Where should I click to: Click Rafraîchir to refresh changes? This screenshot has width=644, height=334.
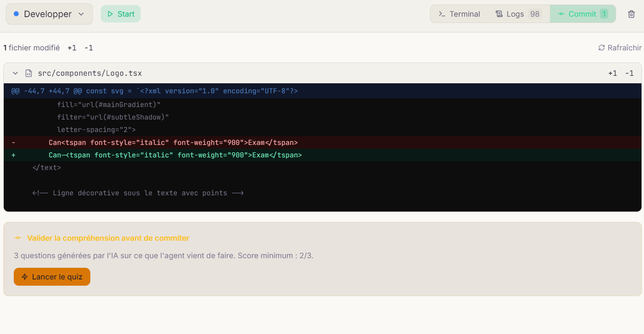[620, 48]
